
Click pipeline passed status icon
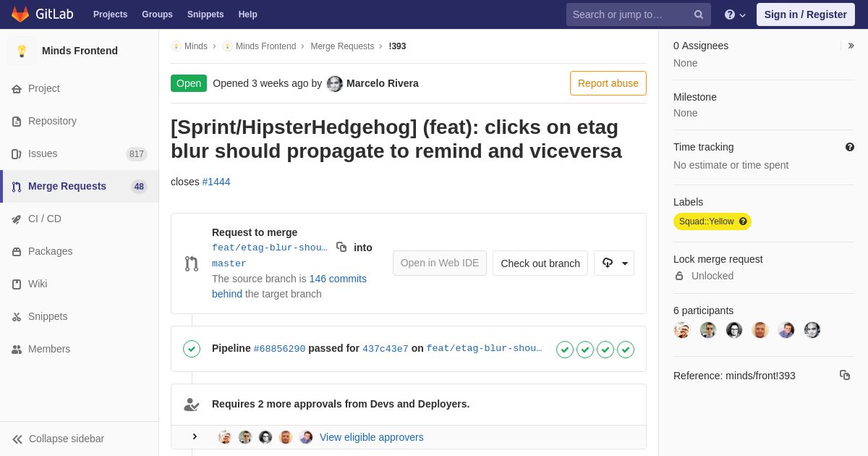click(x=192, y=349)
